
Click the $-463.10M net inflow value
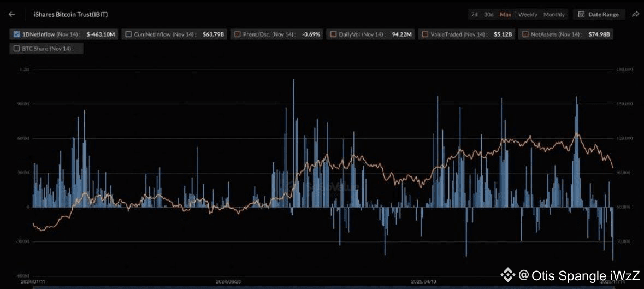tap(101, 34)
